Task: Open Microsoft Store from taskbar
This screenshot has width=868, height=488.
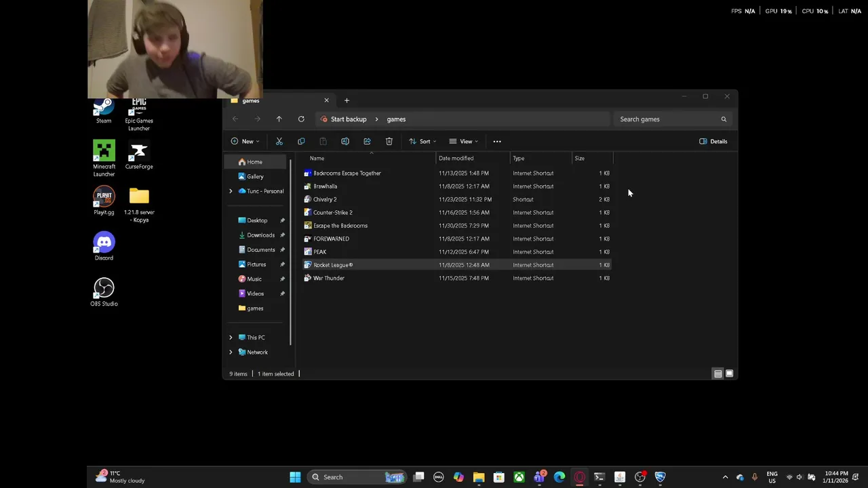Action: tap(498, 477)
